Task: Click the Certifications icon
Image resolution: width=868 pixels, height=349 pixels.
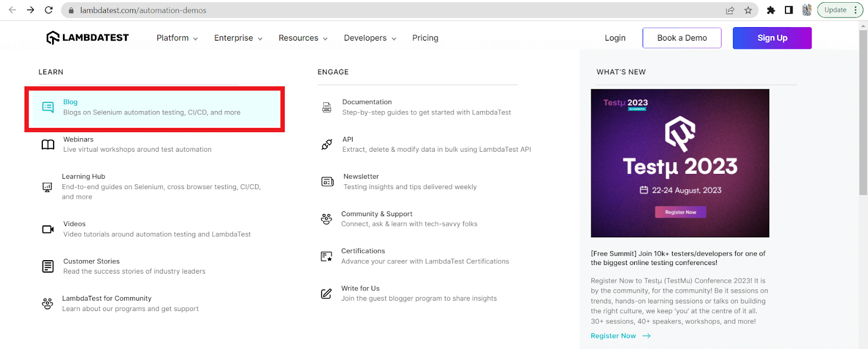Action: pyautogui.click(x=326, y=256)
